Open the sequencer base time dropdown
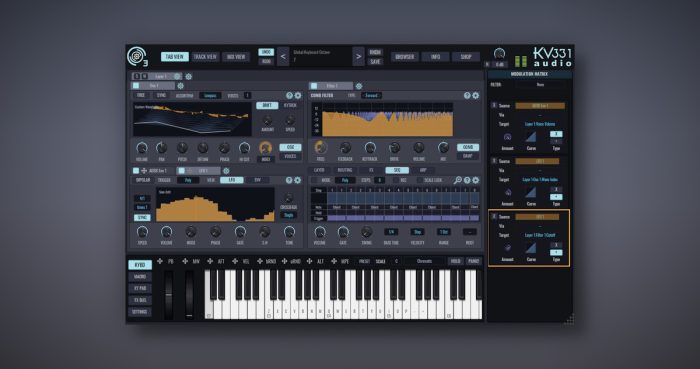Screen dimensions: 700x369 [391, 232]
